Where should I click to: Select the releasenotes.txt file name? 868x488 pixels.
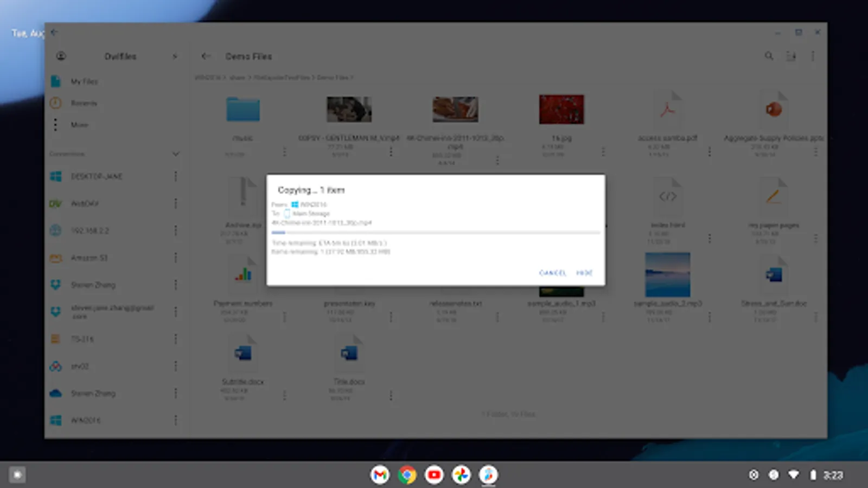455,304
